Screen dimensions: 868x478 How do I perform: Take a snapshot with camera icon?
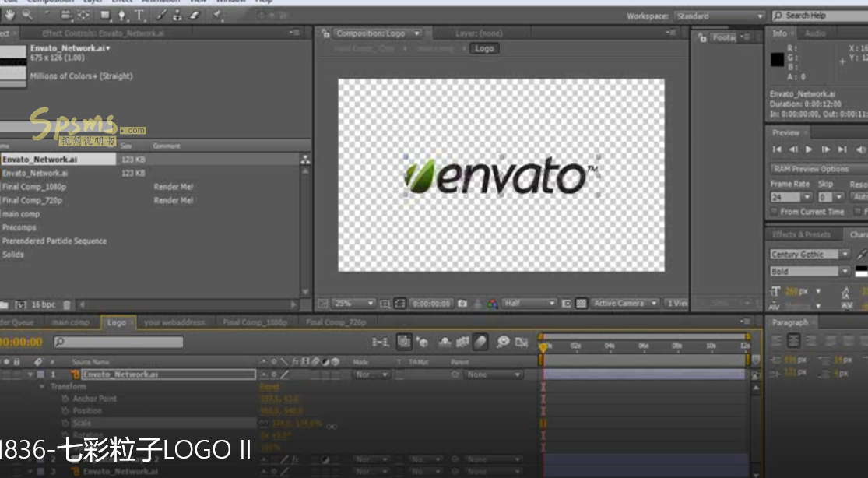(x=462, y=304)
